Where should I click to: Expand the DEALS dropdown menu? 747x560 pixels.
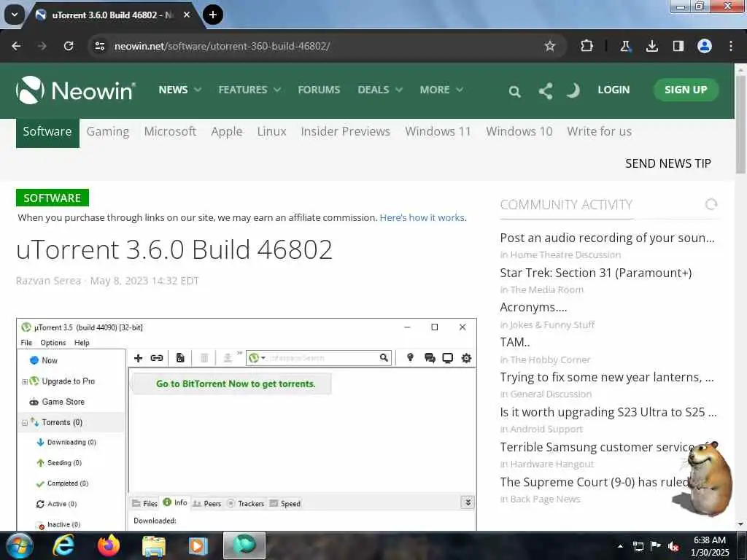coord(380,90)
